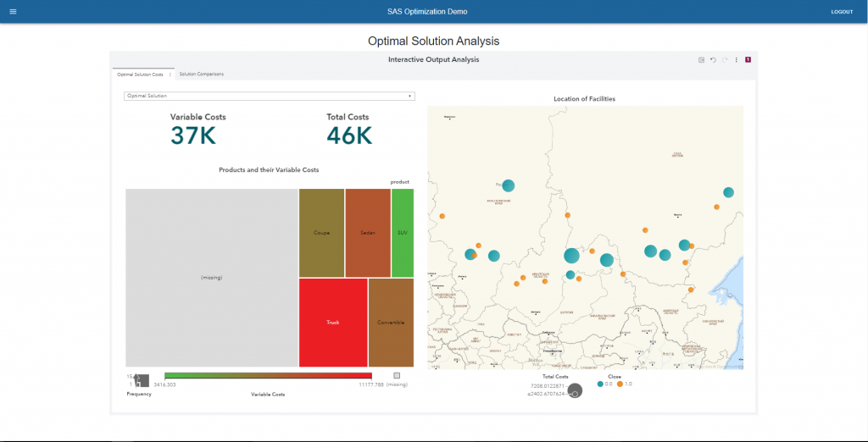Expand the Optimal Solution dropdown

coord(410,96)
